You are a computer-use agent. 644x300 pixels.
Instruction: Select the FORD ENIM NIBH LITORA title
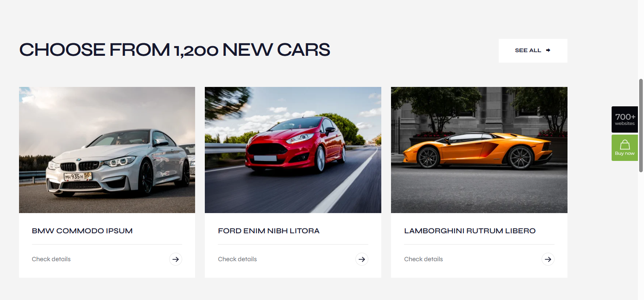[269, 231]
